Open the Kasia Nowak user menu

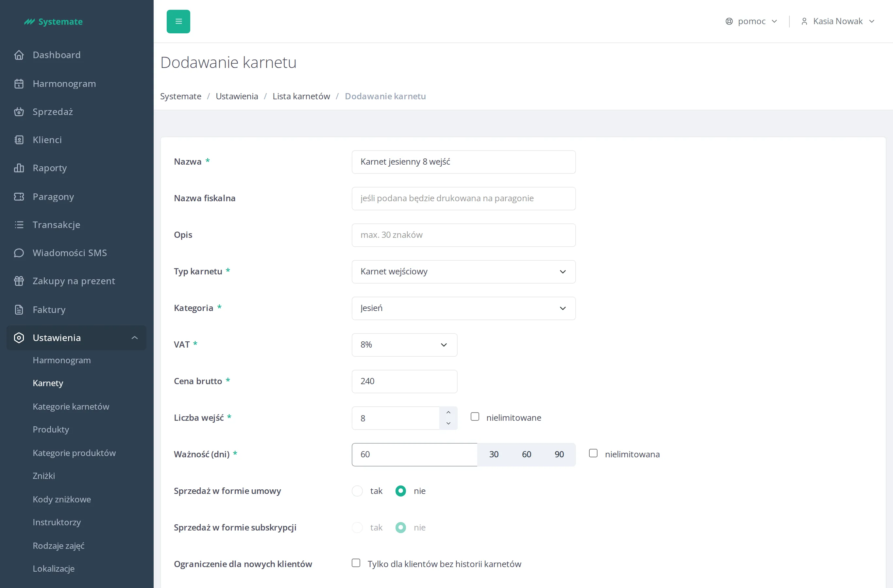[838, 21]
